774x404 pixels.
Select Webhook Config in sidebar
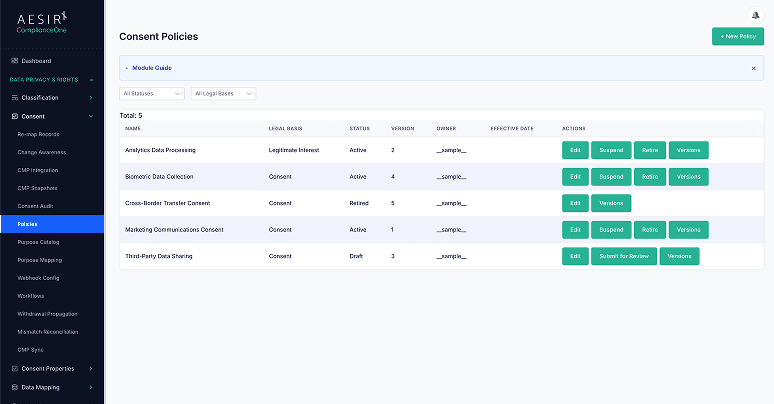pyautogui.click(x=39, y=278)
